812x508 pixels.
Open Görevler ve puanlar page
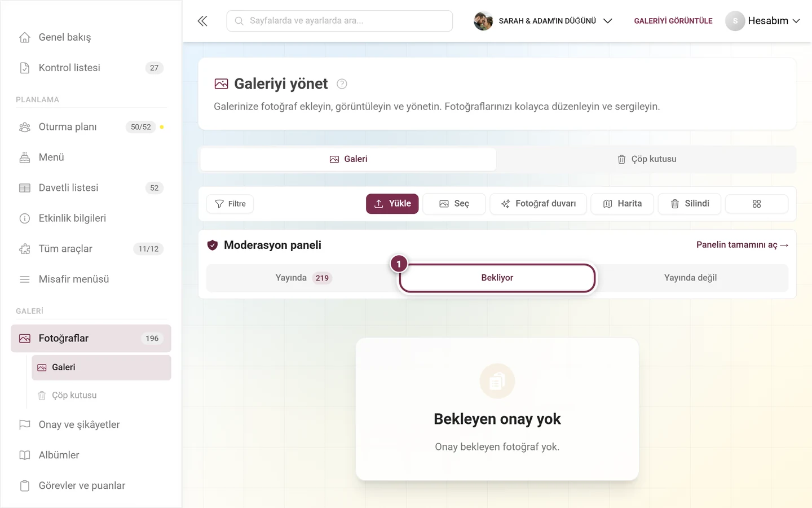coord(91,485)
